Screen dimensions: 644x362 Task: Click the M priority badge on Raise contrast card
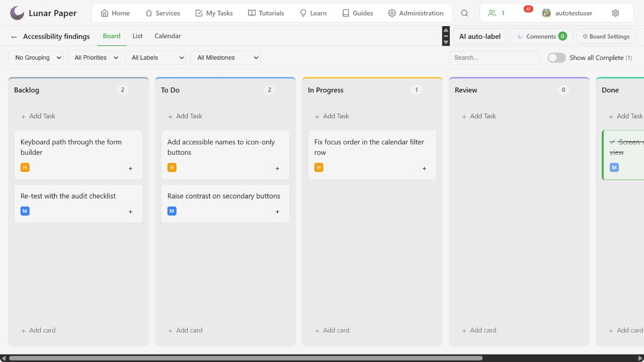(172, 211)
